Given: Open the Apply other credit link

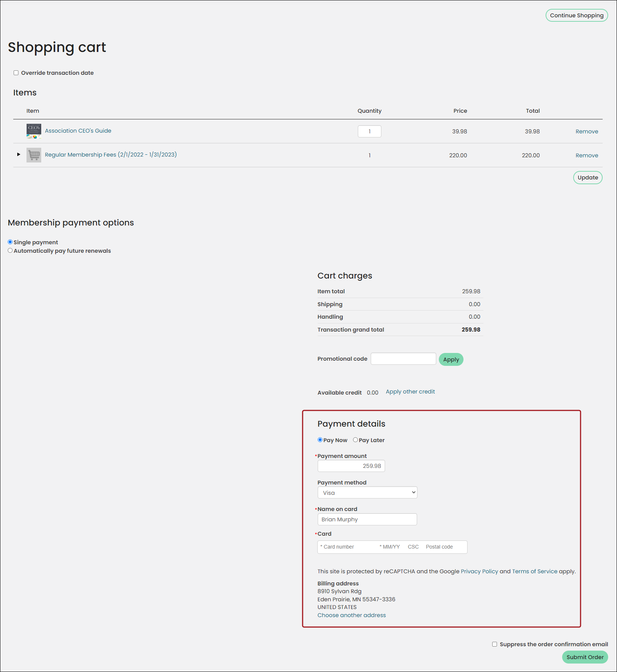Looking at the screenshot, I should 410,392.
